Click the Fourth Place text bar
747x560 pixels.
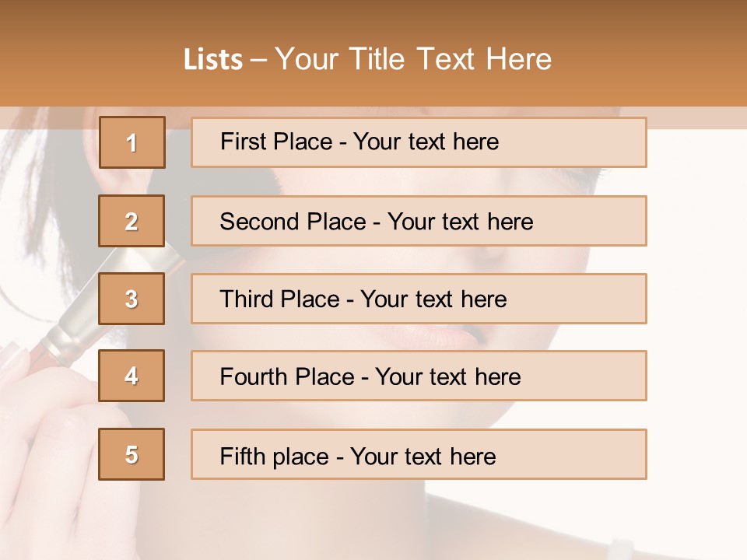point(419,376)
